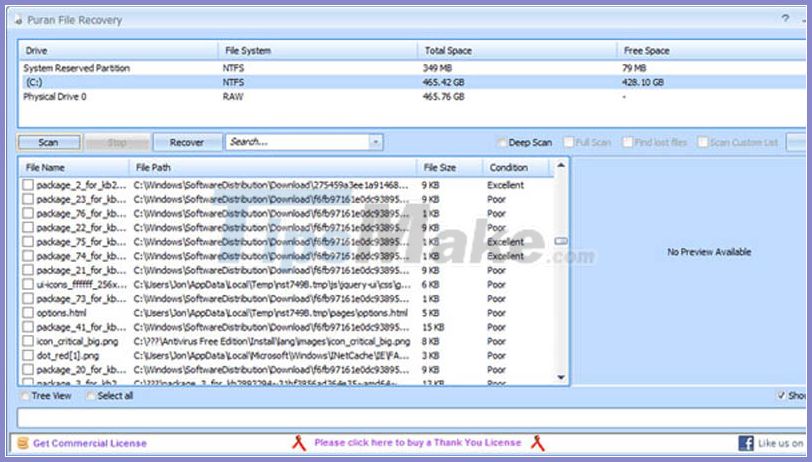812x462 pixels.
Task: Click the red ribbon left of Thank You License
Action: pyautogui.click(x=299, y=443)
